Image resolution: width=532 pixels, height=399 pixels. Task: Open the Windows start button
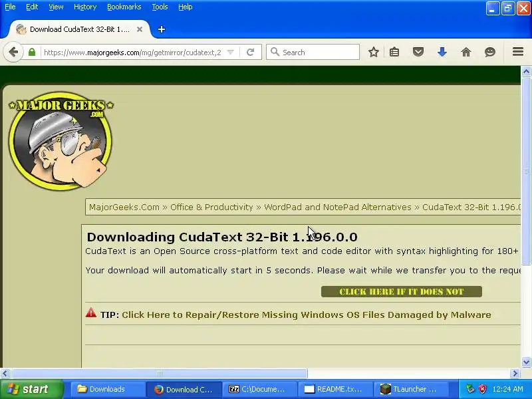32,389
